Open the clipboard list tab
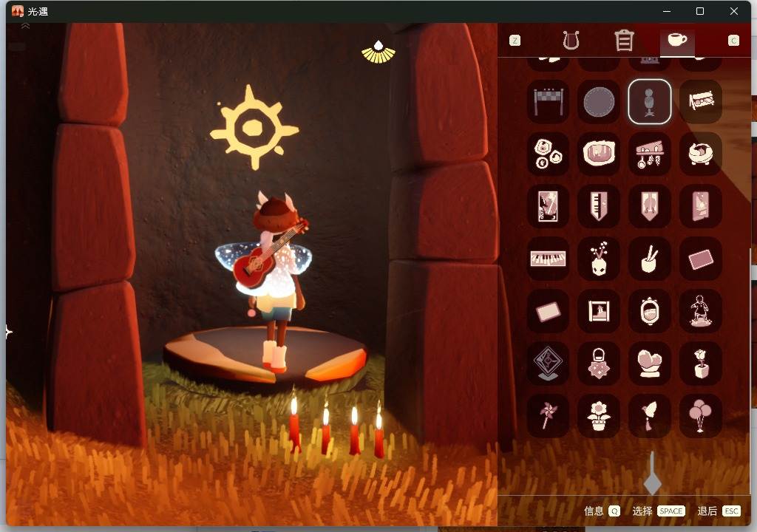Screen dimensions: 757x532 [624, 41]
